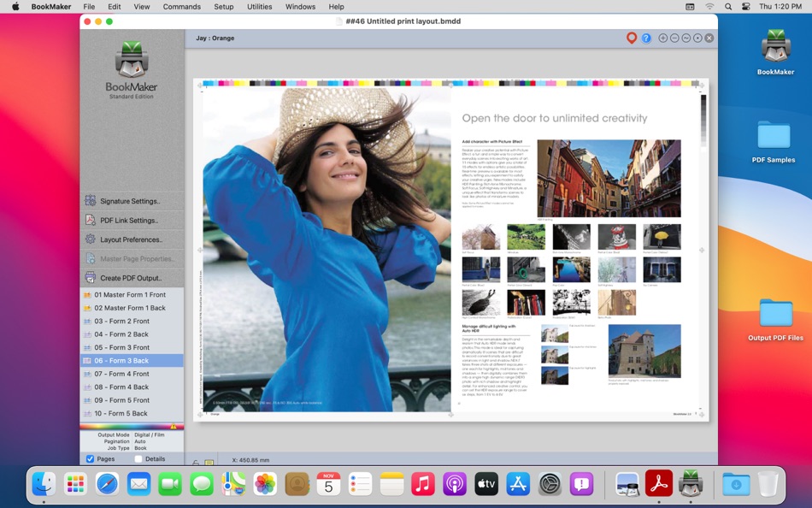Click the red location pin icon
This screenshot has height=508, width=812.
click(632, 38)
